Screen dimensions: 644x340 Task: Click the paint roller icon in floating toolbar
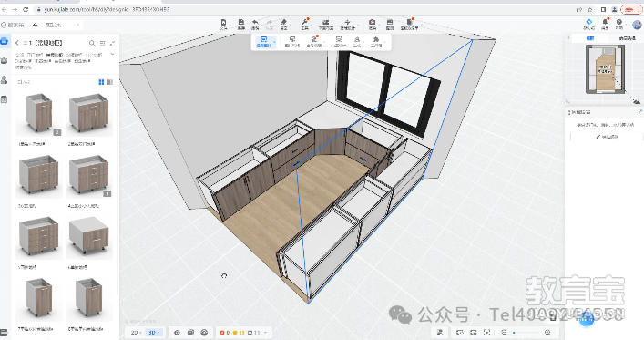(x=292, y=39)
